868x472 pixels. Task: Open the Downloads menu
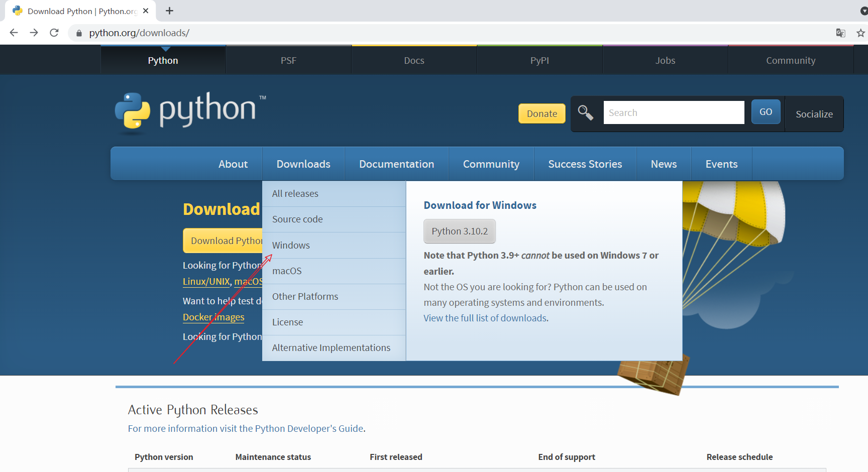coord(303,164)
